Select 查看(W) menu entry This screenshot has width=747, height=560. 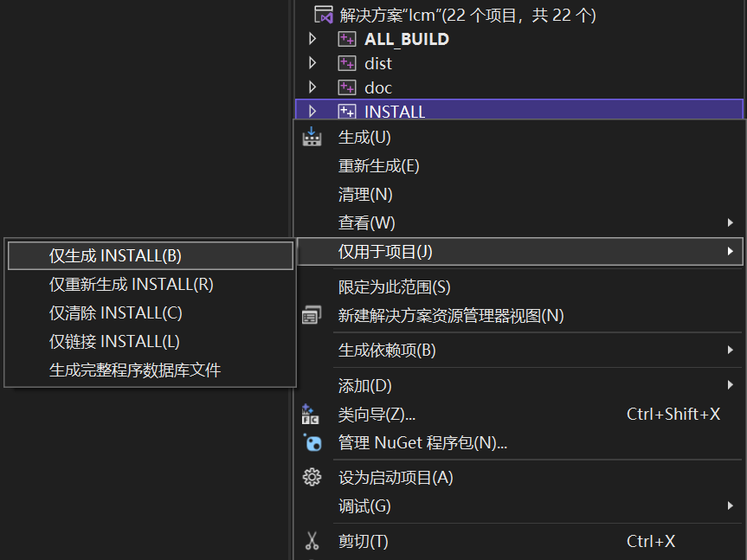coord(519,222)
